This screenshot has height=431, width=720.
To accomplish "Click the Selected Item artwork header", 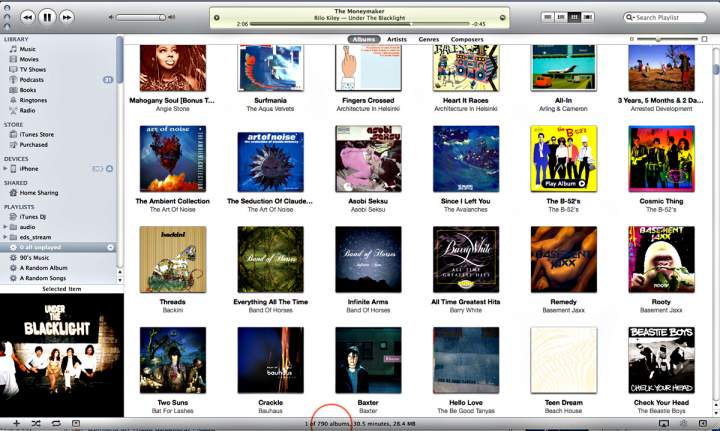I will (x=62, y=289).
